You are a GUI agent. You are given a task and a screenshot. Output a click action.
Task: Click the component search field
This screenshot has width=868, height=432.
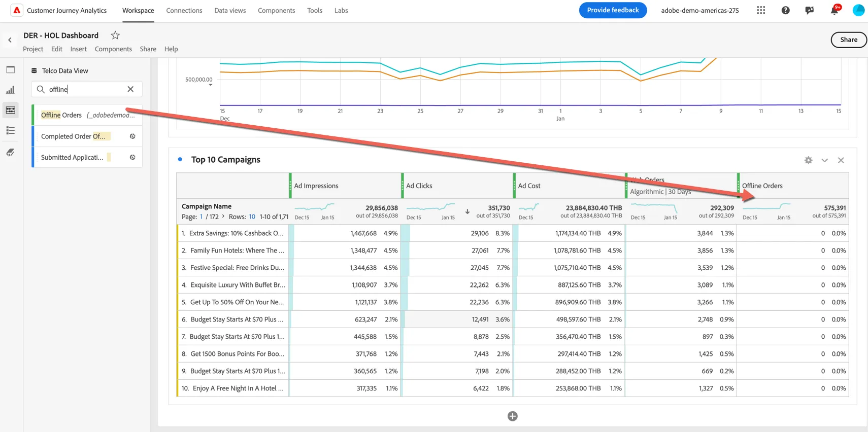click(x=87, y=89)
